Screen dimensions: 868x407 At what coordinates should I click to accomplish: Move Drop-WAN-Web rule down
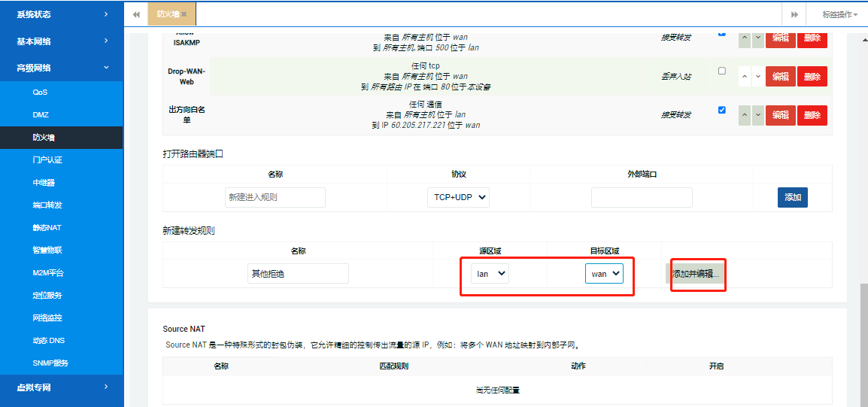[x=757, y=76]
